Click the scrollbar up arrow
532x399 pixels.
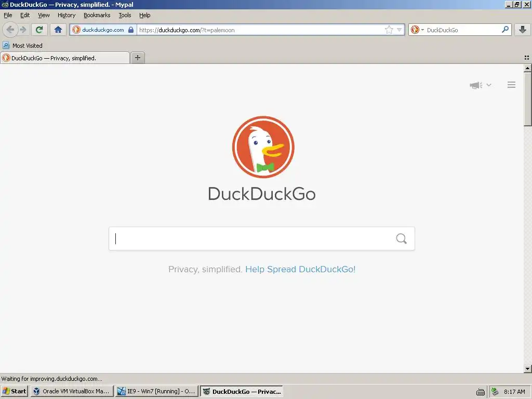(528, 68)
